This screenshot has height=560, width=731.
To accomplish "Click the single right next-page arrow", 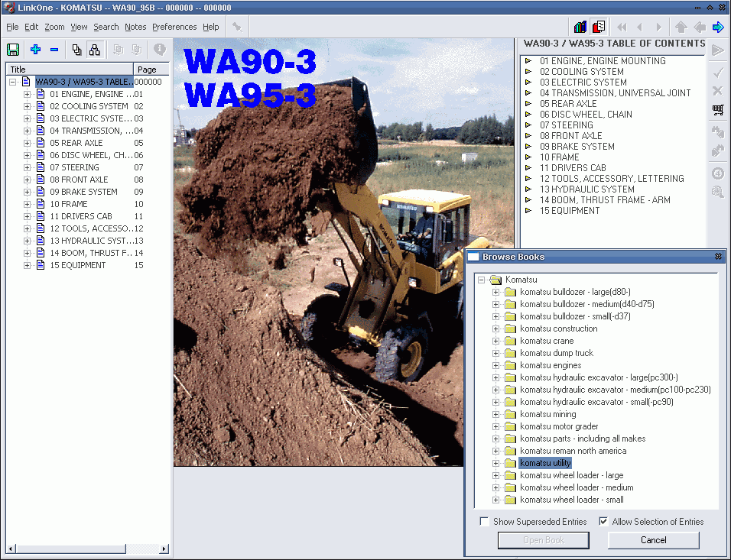I will tap(658, 27).
